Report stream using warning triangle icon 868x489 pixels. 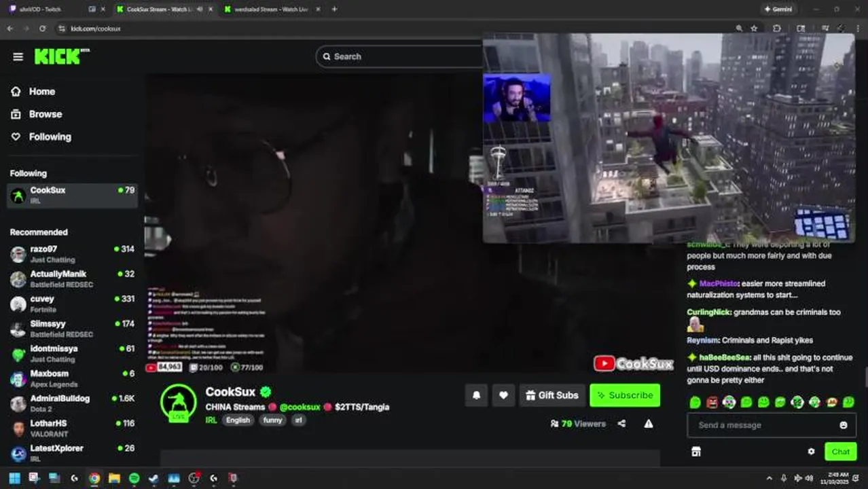click(x=649, y=424)
